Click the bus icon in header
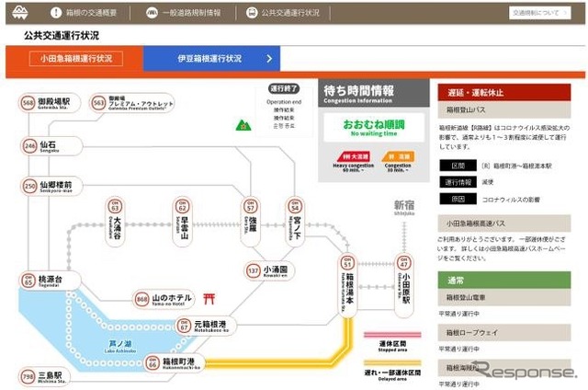588x390 pixels. coord(252,13)
